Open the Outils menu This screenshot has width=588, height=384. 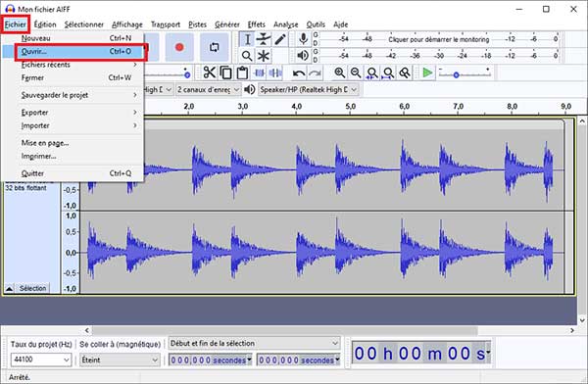pos(316,24)
